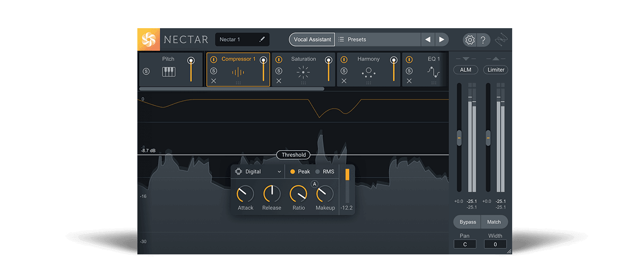Click the Saturation module mix slider
Screen dimensions: 644x274
click(329, 69)
